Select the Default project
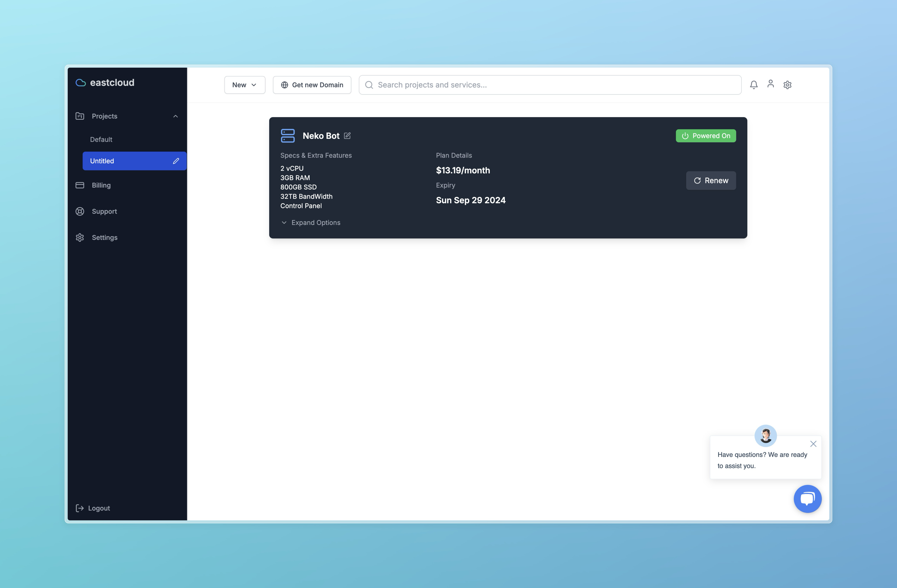Screen dimensions: 897x588 point(101,139)
